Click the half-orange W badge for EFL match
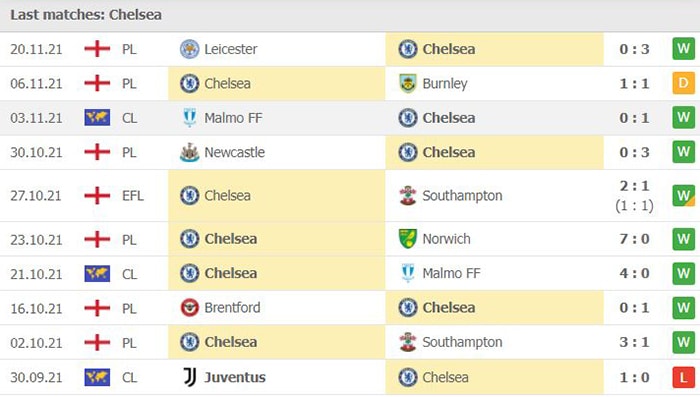 click(683, 196)
